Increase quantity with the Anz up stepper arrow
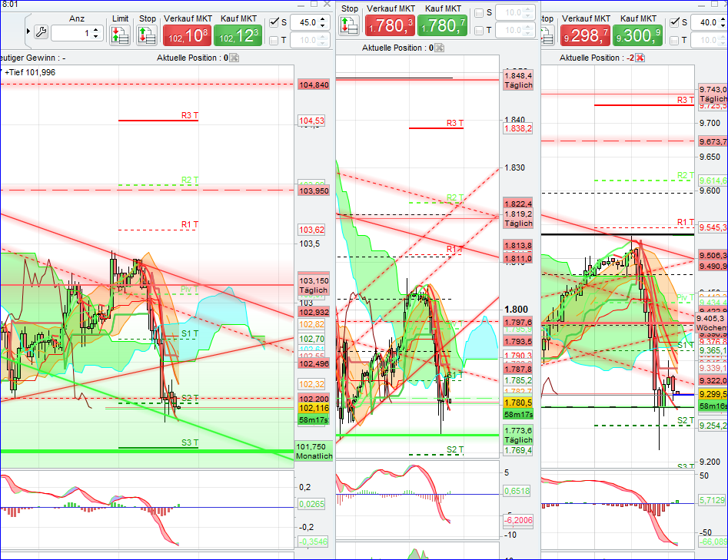The height and width of the screenshot is (560, 728). pos(95,28)
